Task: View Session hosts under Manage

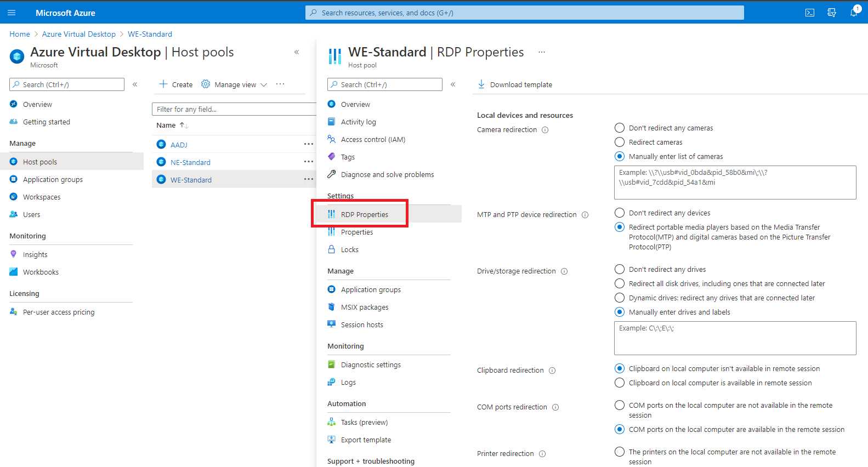Action: [x=362, y=324]
